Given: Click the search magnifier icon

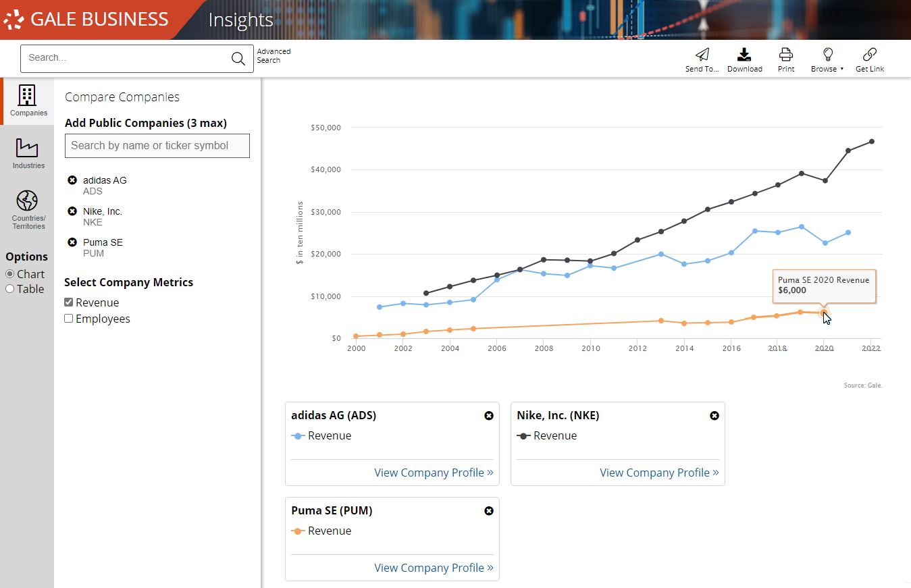Looking at the screenshot, I should [238, 59].
